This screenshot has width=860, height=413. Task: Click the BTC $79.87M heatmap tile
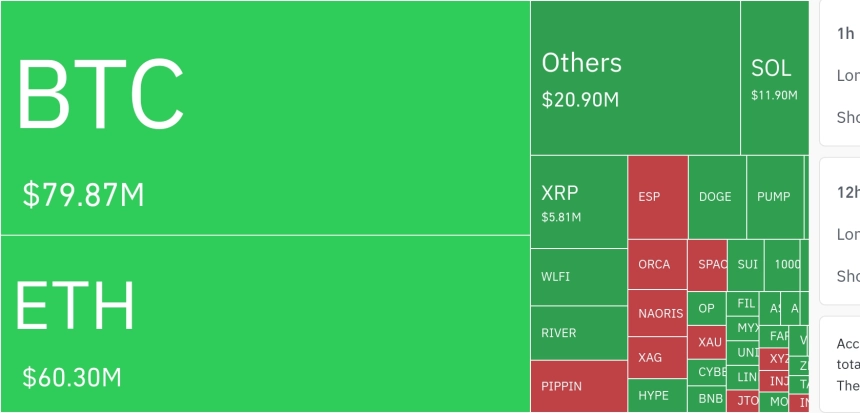click(x=265, y=118)
